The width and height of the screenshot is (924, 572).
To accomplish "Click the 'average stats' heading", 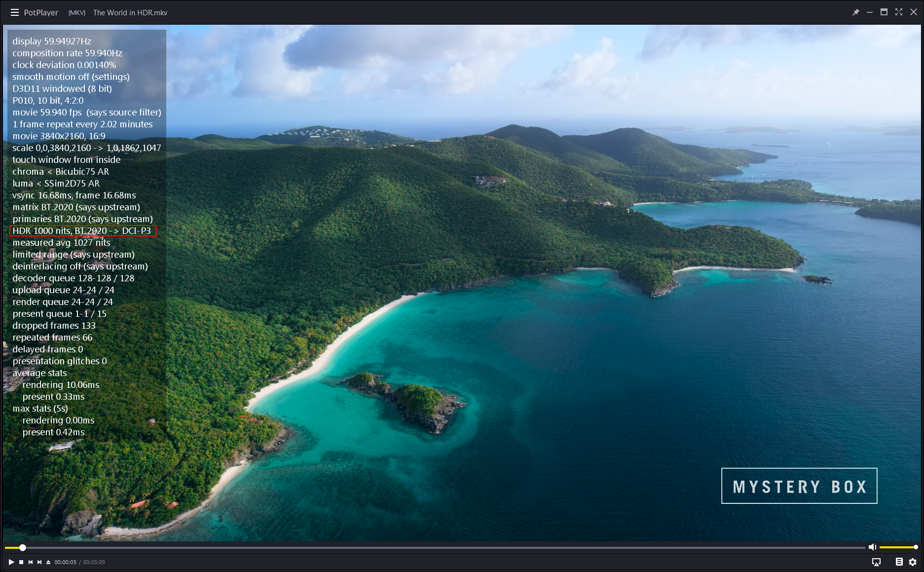I will click(x=39, y=373).
